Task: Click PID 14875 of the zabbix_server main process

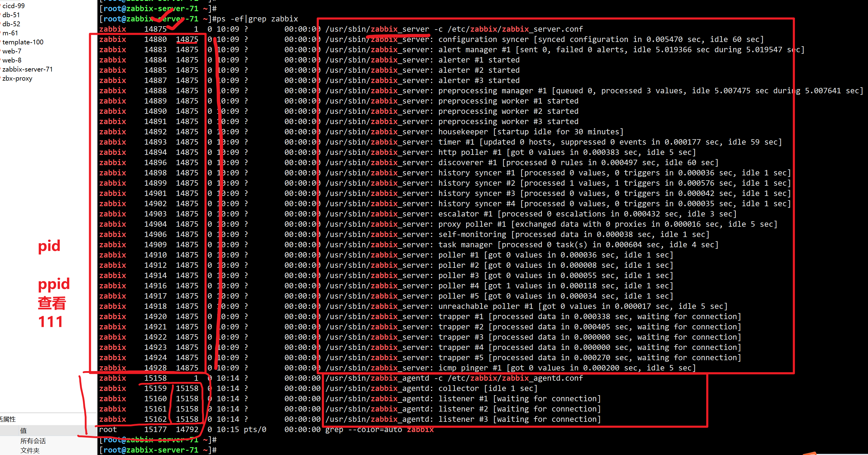Action: pyautogui.click(x=155, y=29)
